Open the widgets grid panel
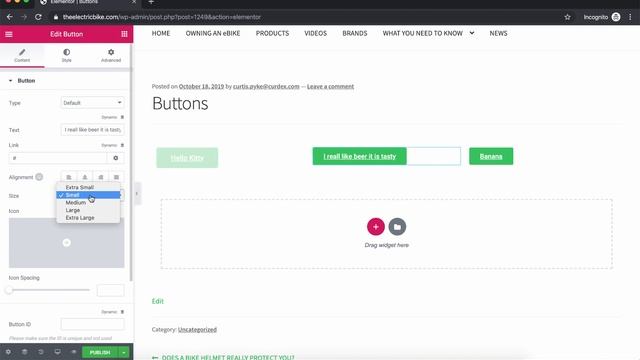This screenshot has width=640, height=360. click(x=124, y=34)
